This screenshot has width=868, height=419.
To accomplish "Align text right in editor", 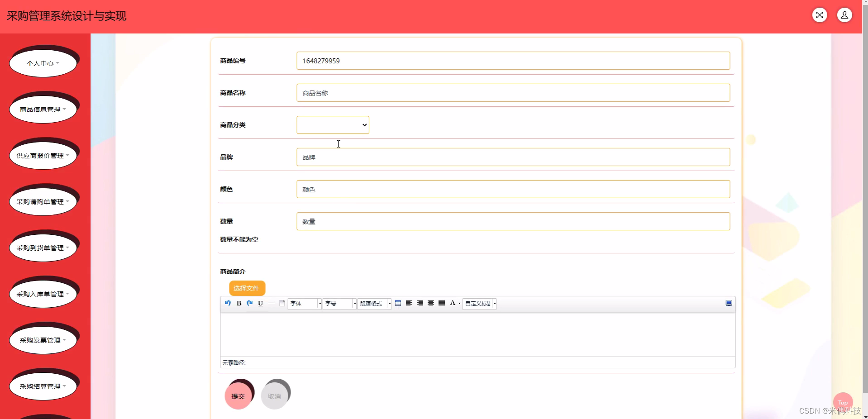I will tap(420, 303).
